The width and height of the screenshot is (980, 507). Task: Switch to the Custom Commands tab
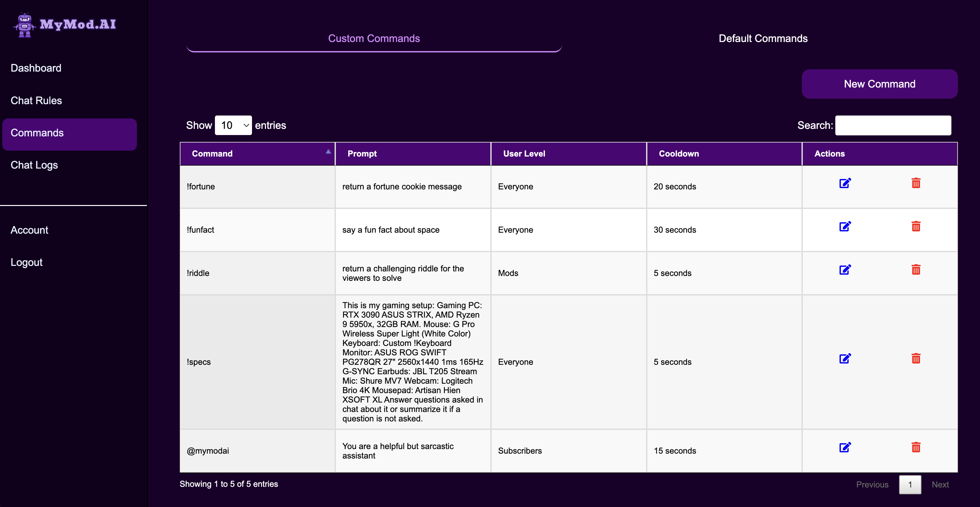[374, 38]
